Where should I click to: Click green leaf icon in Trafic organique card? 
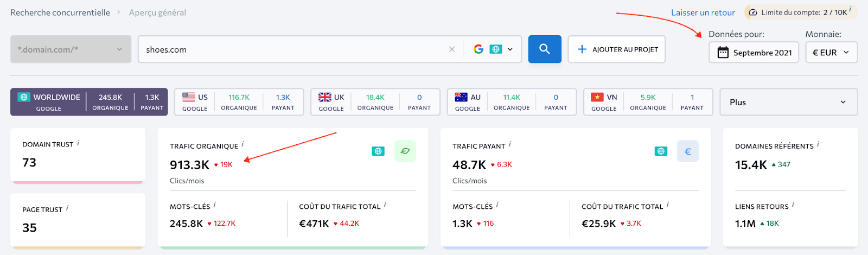coord(405,151)
